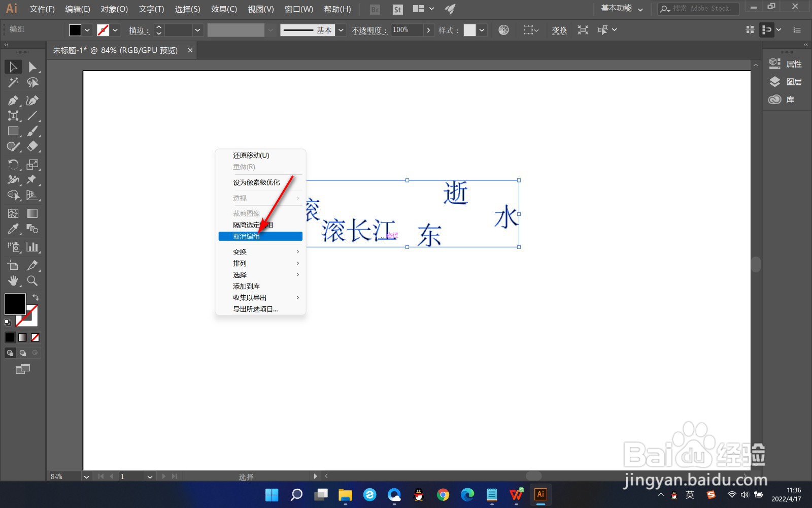
Task: Click the Adobe Stock search field
Action: pyautogui.click(x=698, y=9)
